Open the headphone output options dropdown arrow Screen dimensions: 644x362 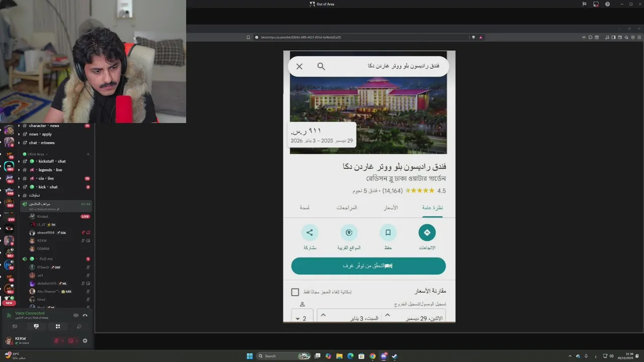coord(77,341)
